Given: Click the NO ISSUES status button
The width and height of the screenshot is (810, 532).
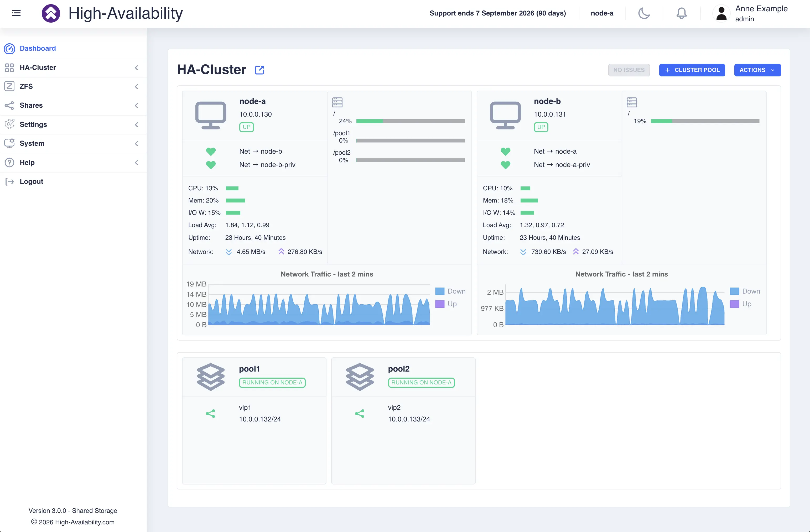Looking at the screenshot, I should tap(629, 70).
